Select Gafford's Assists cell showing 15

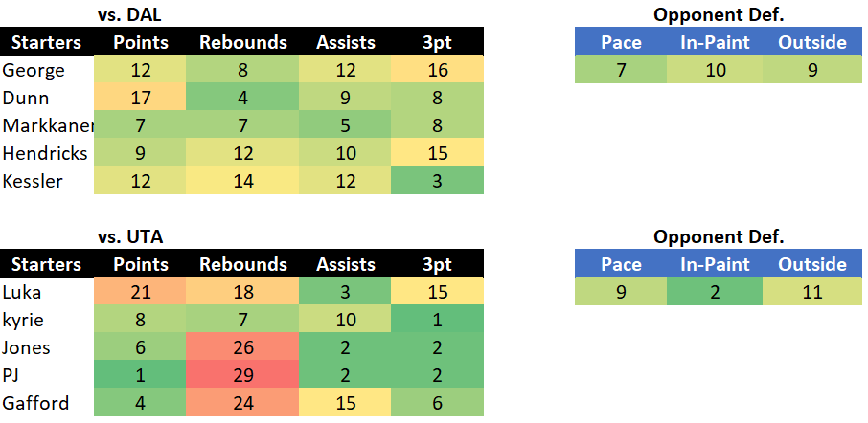345,402
